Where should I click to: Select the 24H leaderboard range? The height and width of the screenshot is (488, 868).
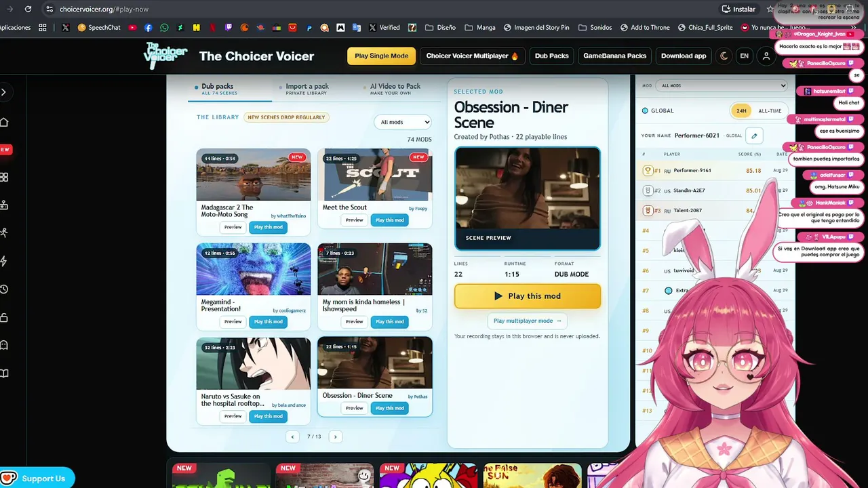coord(741,110)
